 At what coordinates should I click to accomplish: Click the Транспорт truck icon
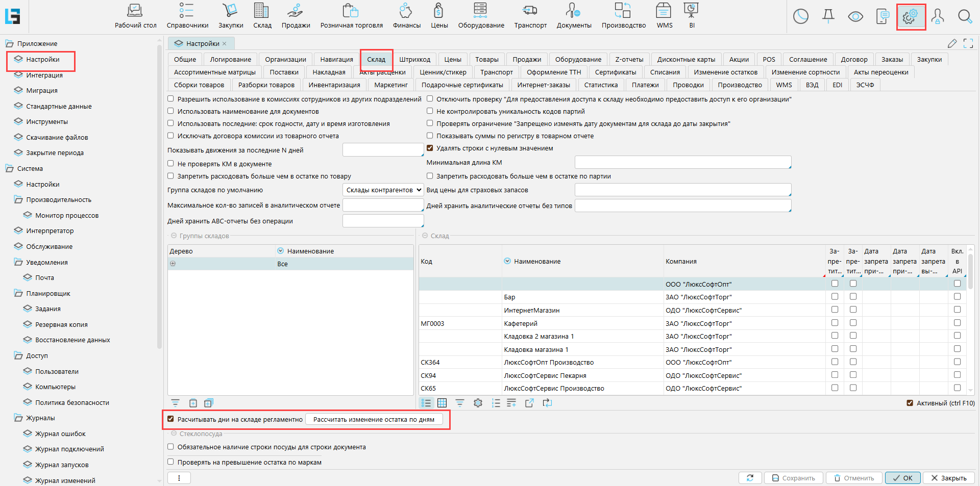(x=530, y=11)
